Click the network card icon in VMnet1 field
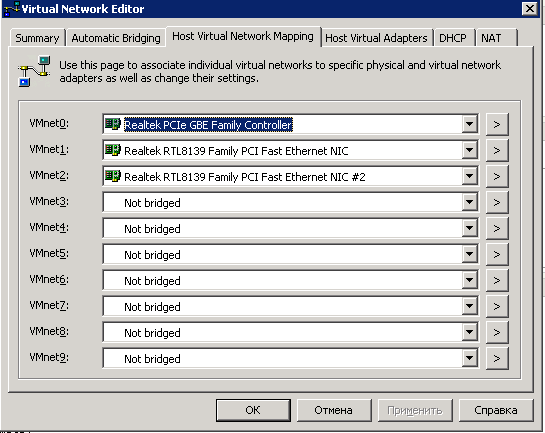545x433 pixels. point(113,150)
